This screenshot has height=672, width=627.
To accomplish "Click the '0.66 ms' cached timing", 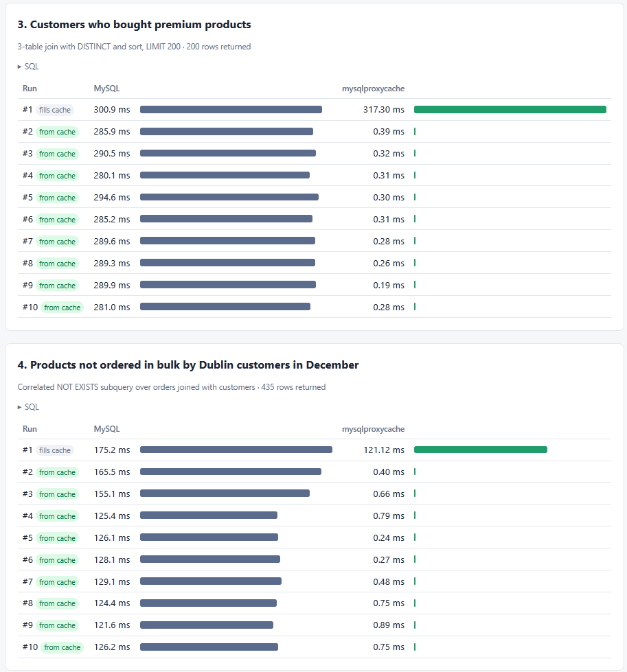I will click(x=389, y=494).
